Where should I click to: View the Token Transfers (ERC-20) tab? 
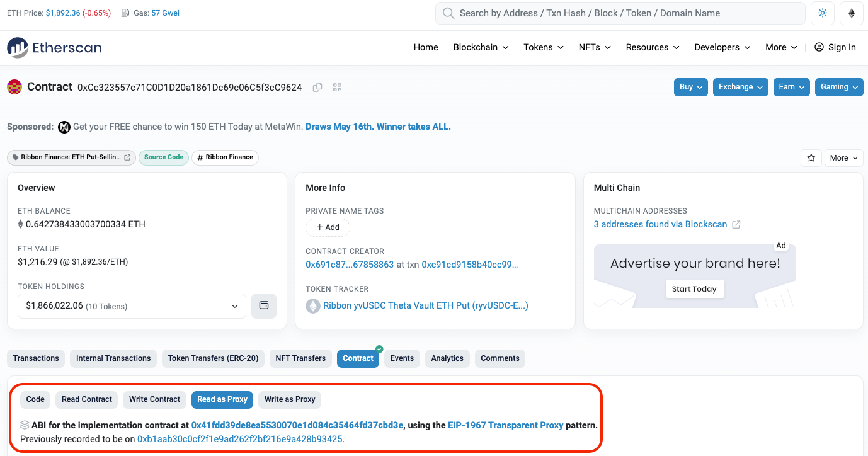coord(213,358)
